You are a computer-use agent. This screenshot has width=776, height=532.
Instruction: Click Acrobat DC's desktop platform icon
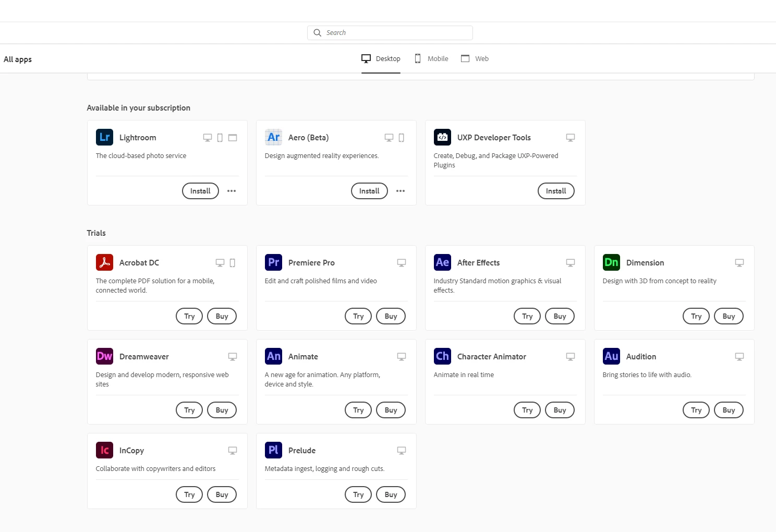coord(220,263)
